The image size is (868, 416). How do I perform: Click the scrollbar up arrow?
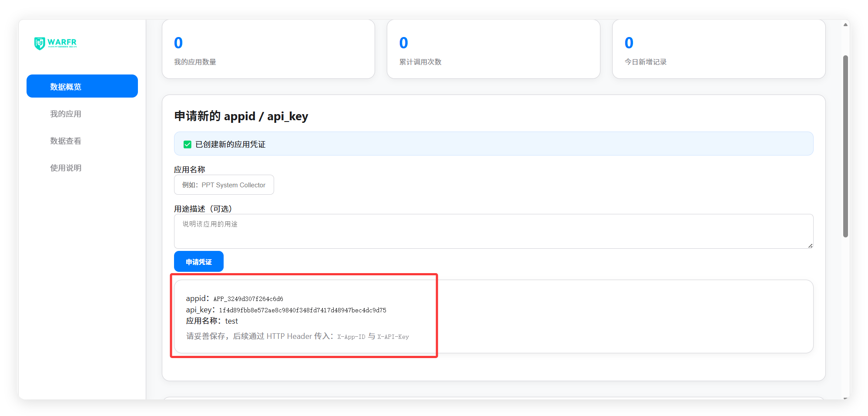coord(845,25)
